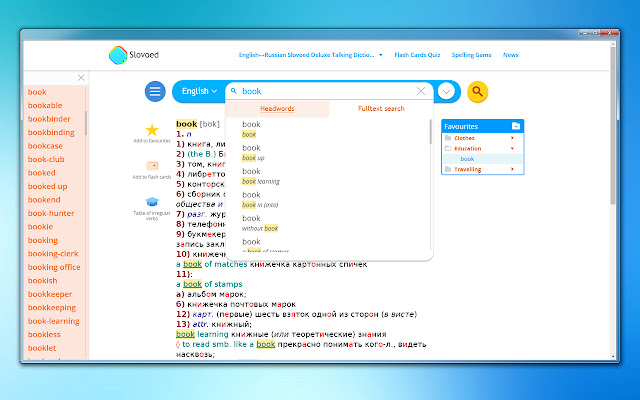The height and width of the screenshot is (400, 640).
Task: Select 'bookkeeping' in the word list
Action: [52, 308]
